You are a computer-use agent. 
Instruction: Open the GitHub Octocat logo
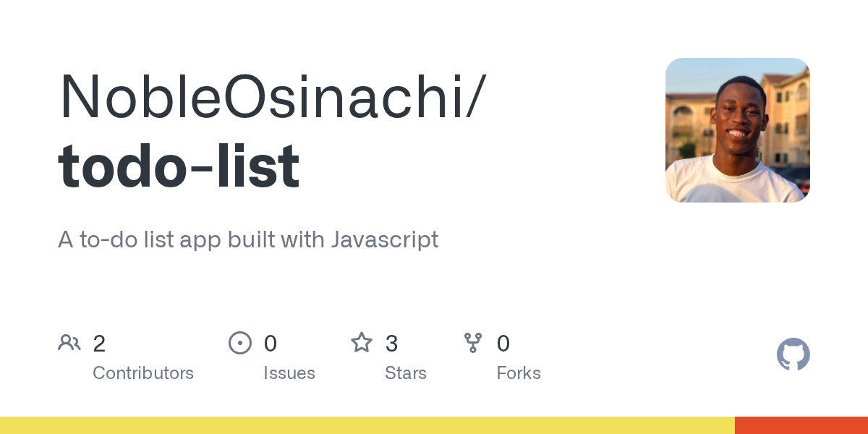coord(793,354)
